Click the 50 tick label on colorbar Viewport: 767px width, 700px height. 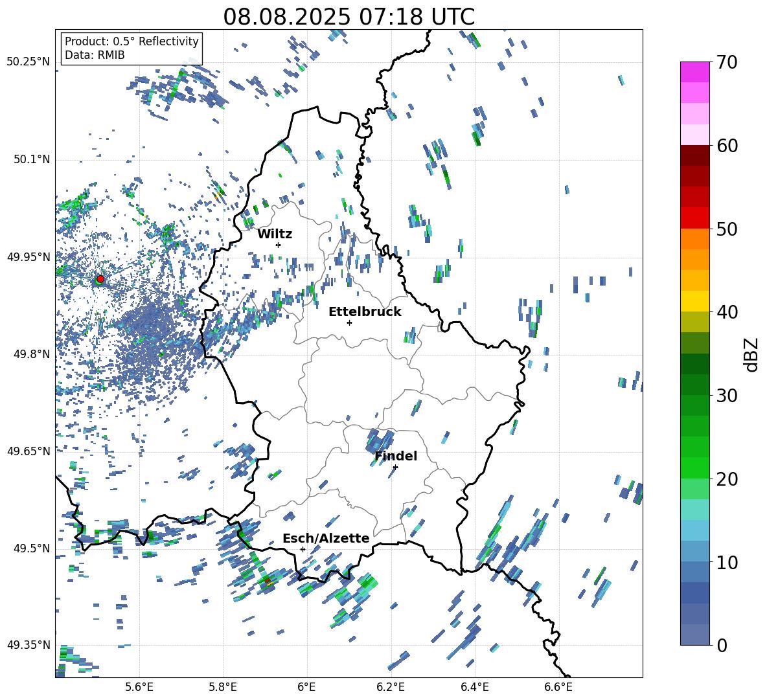click(x=727, y=229)
